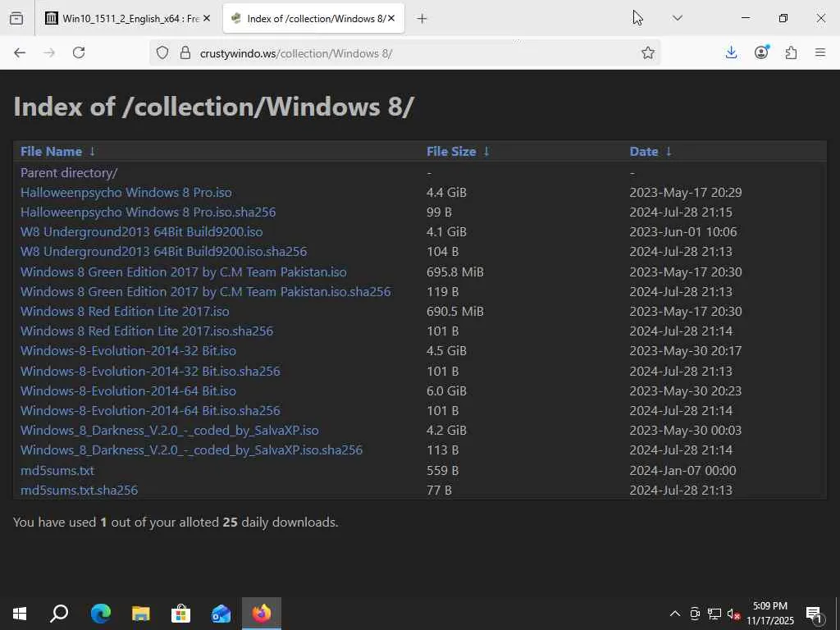Download Windows-8-Evolution-2014-32 Bit.iso
This screenshot has height=630, width=840.
[x=128, y=351]
